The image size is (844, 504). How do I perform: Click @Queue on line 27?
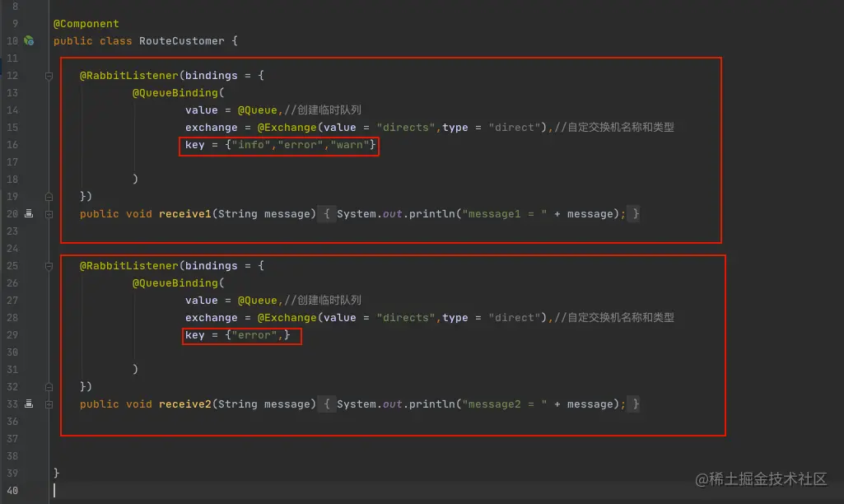coord(257,300)
